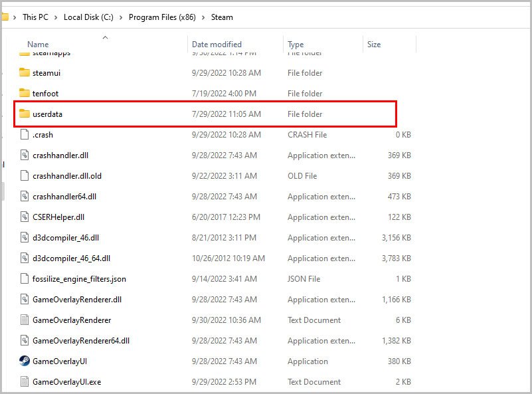Click the OLD File type cell
532x394 pixels.
coord(302,176)
